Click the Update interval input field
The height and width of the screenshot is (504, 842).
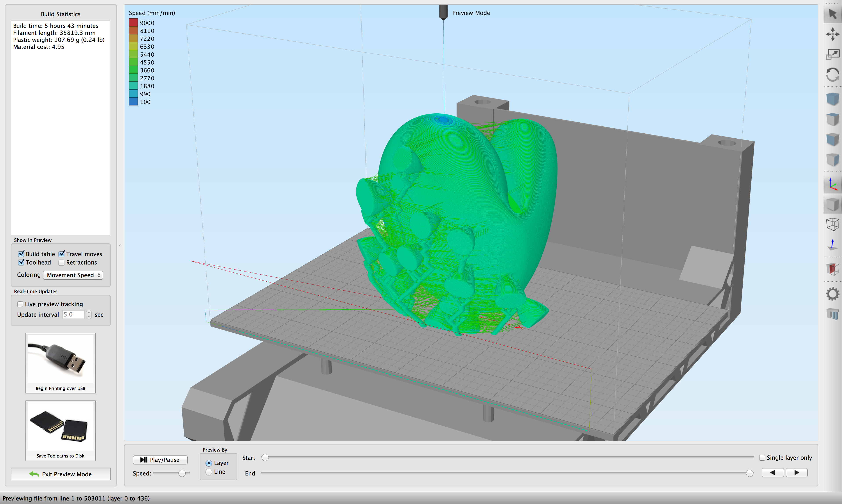73,315
